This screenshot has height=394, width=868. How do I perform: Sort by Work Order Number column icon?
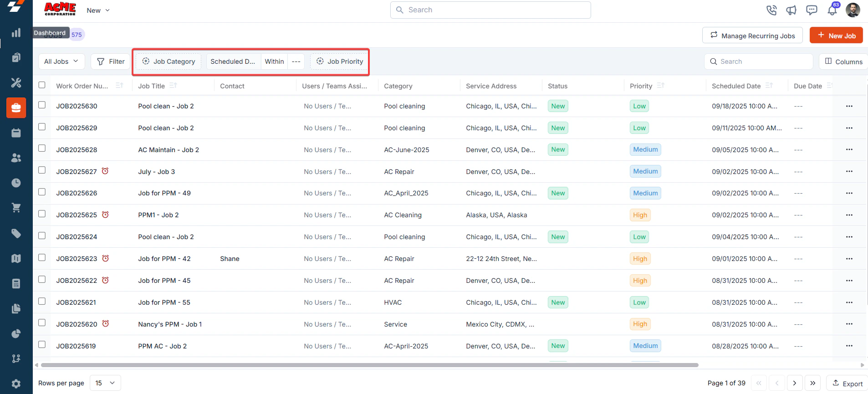tap(119, 85)
